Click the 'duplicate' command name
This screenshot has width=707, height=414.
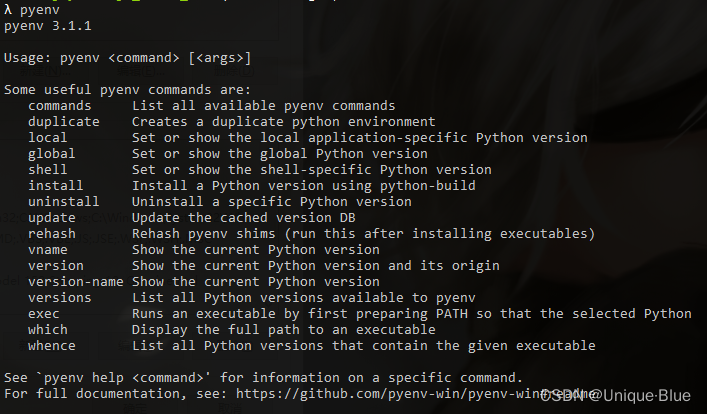click(x=64, y=122)
